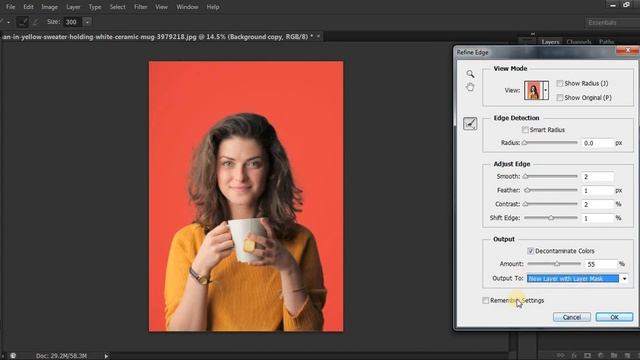Close the Refine Edge dialog with X
Image resolution: width=640 pixels, height=360 pixels.
pyautogui.click(x=627, y=50)
